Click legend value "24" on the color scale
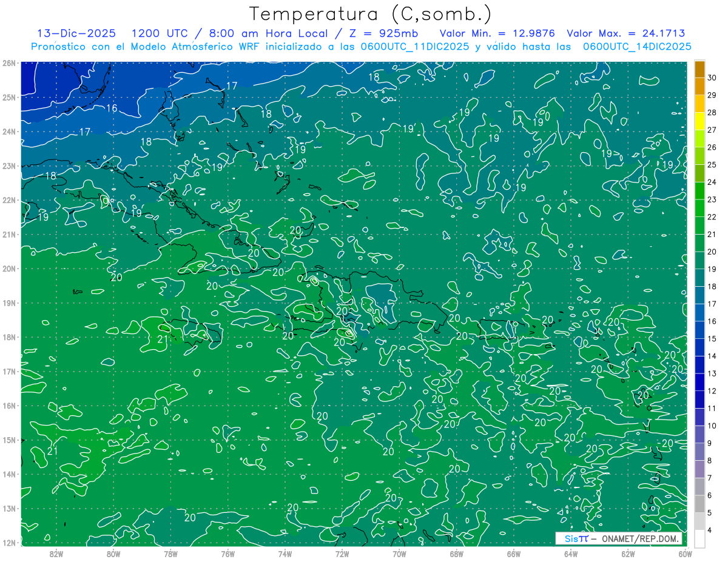The image size is (728, 562). click(712, 182)
